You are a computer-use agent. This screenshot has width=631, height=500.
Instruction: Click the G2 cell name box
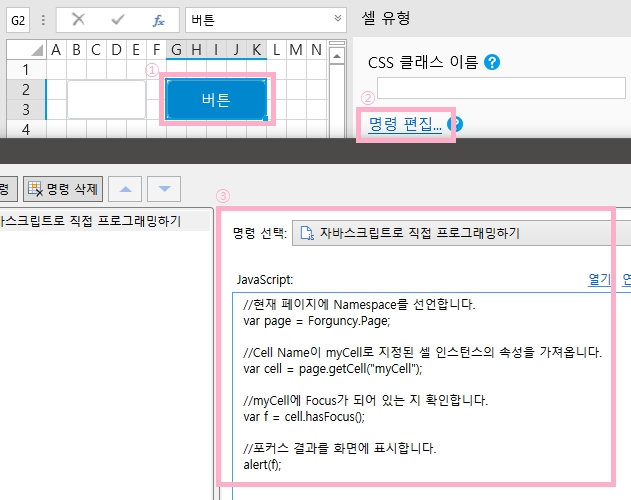pos(19,20)
